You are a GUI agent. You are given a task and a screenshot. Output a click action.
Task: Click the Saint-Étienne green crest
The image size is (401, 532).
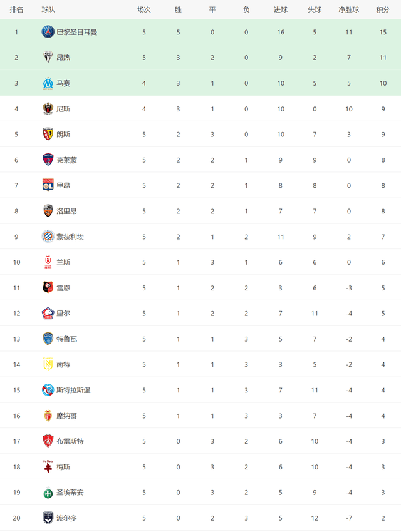(x=48, y=493)
